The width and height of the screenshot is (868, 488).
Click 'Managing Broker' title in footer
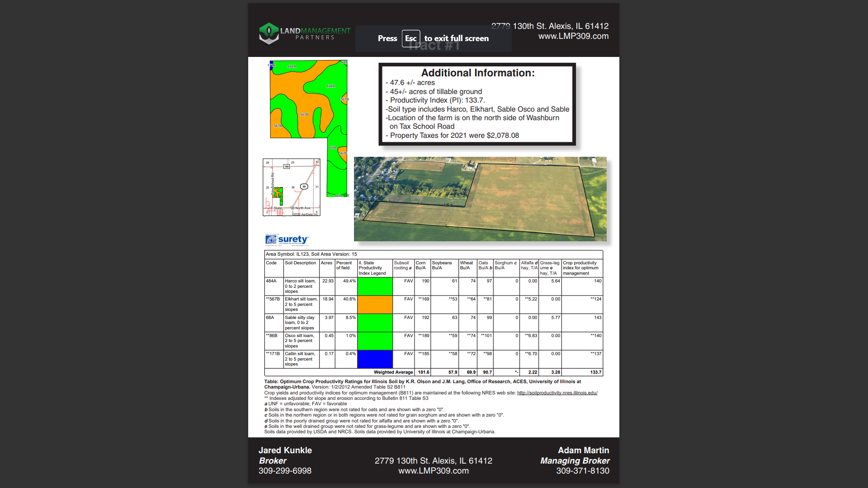(575, 461)
